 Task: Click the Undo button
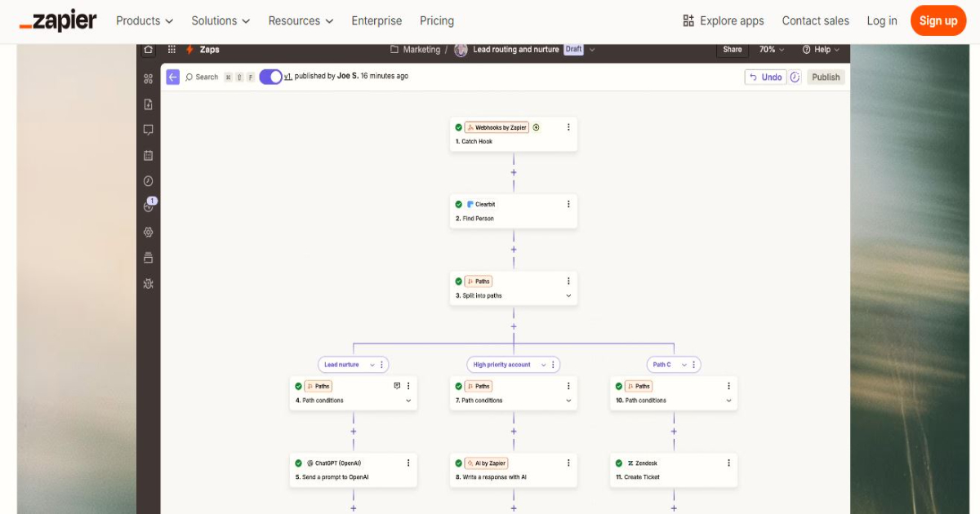[764, 77]
